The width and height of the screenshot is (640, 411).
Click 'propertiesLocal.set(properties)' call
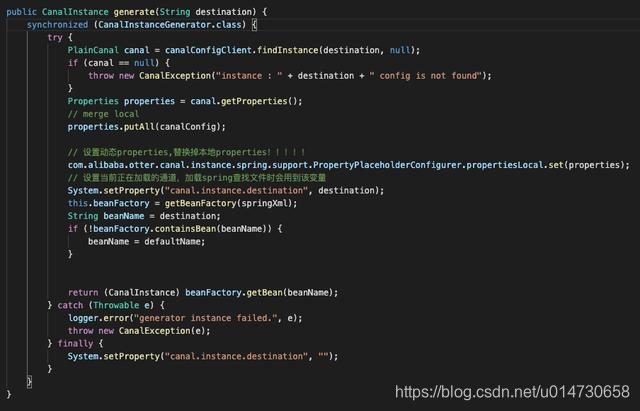point(548,165)
